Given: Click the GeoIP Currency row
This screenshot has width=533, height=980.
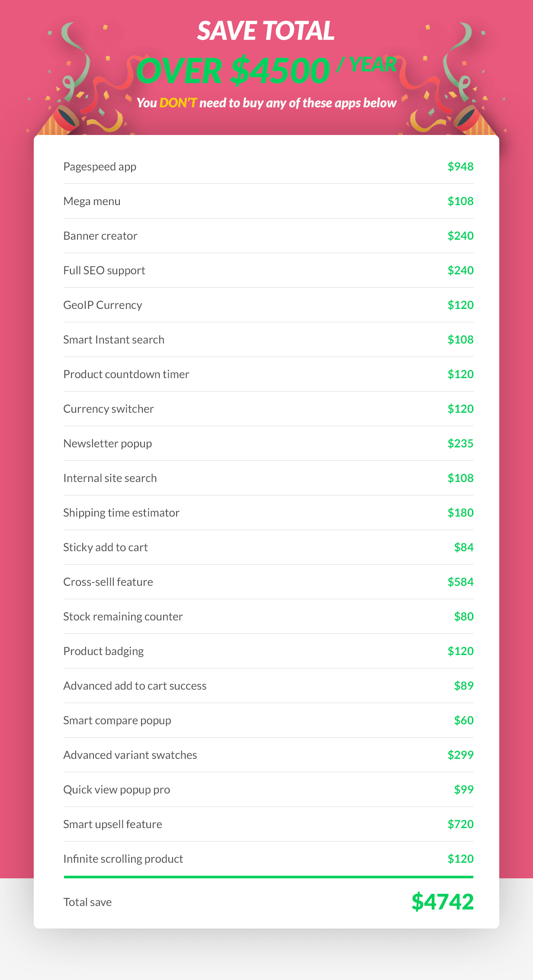Looking at the screenshot, I should click(x=269, y=305).
